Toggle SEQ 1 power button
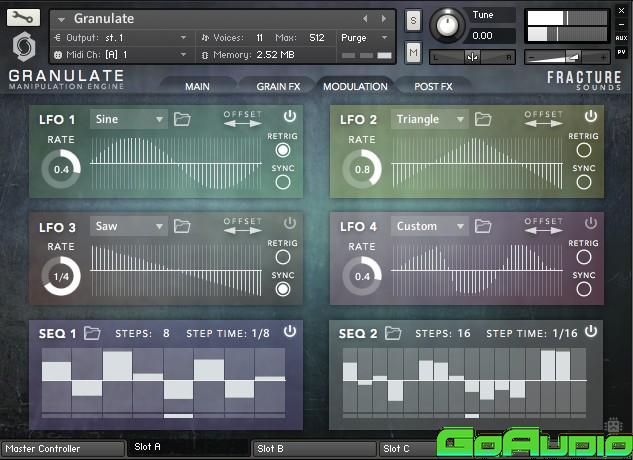 tap(289, 331)
